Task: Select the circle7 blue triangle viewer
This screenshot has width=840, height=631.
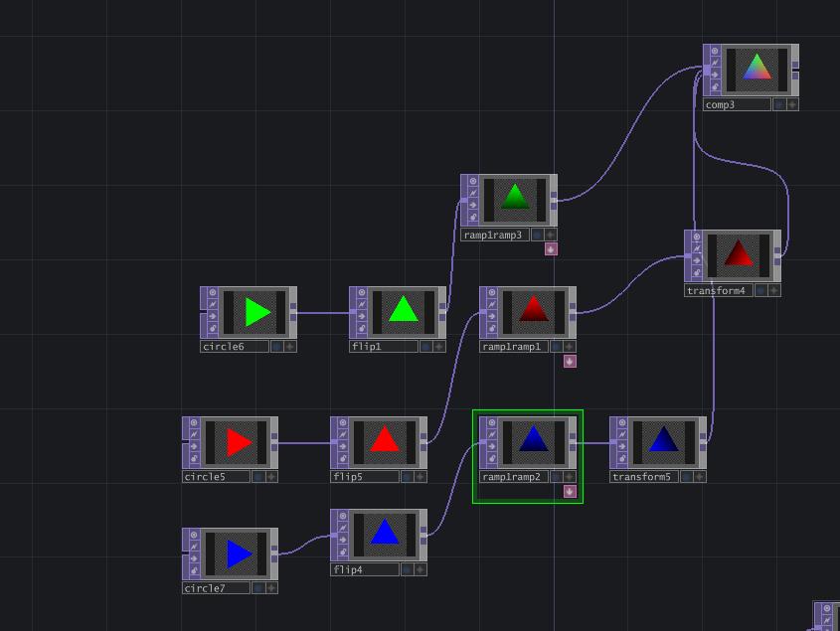Action: (236, 553)
